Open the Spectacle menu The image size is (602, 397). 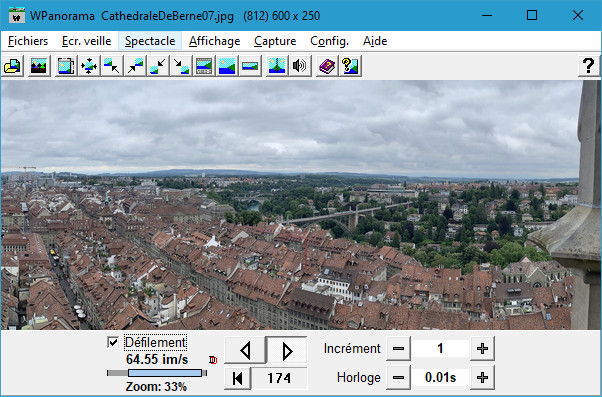pyautogui.click(x=150, y=41)
